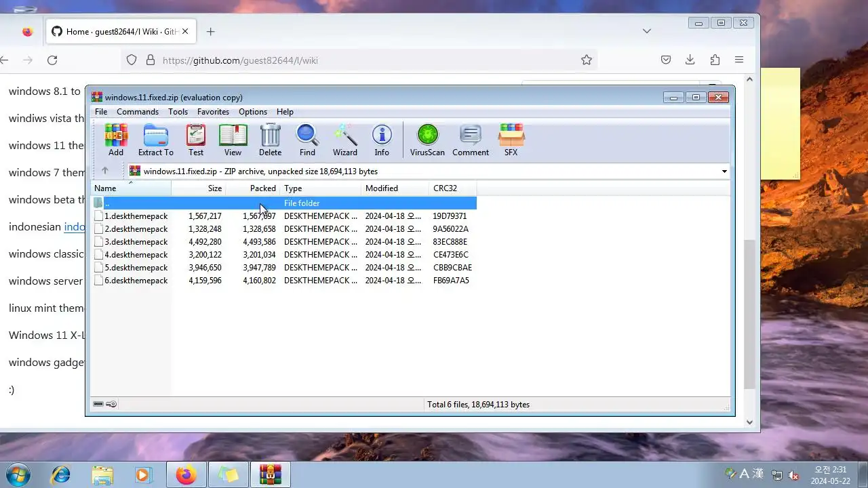Image resolution: width=868 pixels, height=488 pixels.
Task: Click WinRAR taskbar button
Action: click(271, 475)
